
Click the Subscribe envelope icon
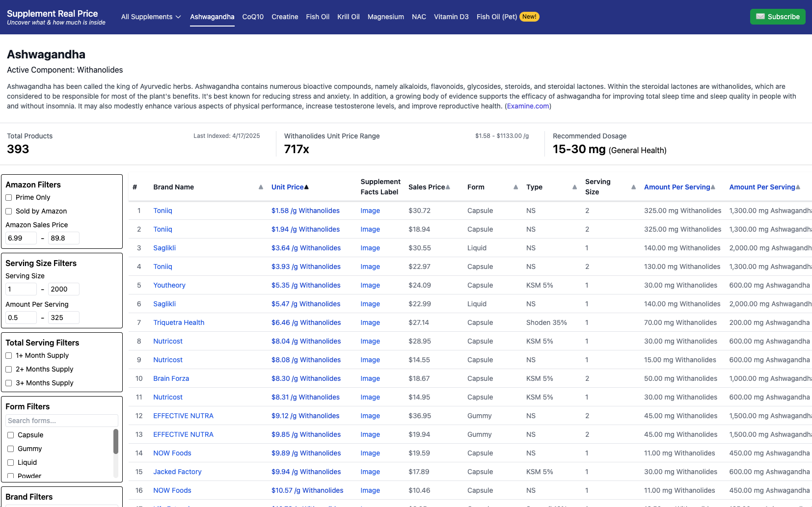(x=760, y=17)
